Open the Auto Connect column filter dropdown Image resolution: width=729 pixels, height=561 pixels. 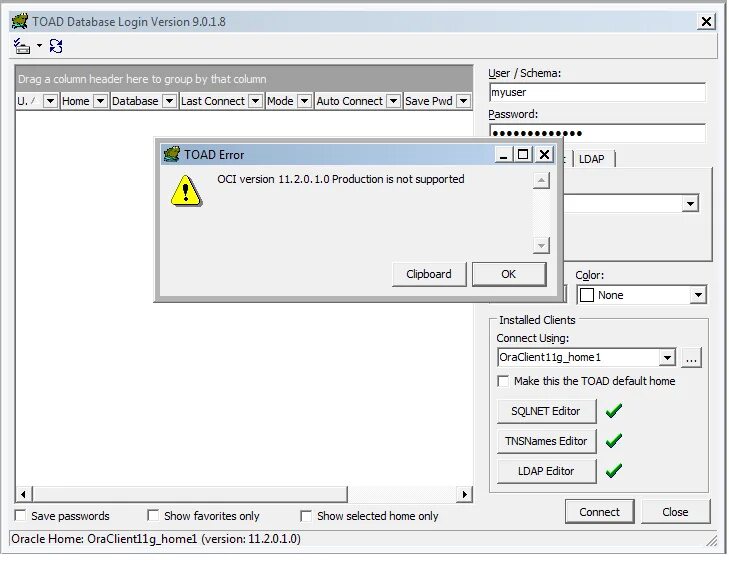(x=393, y=101)
